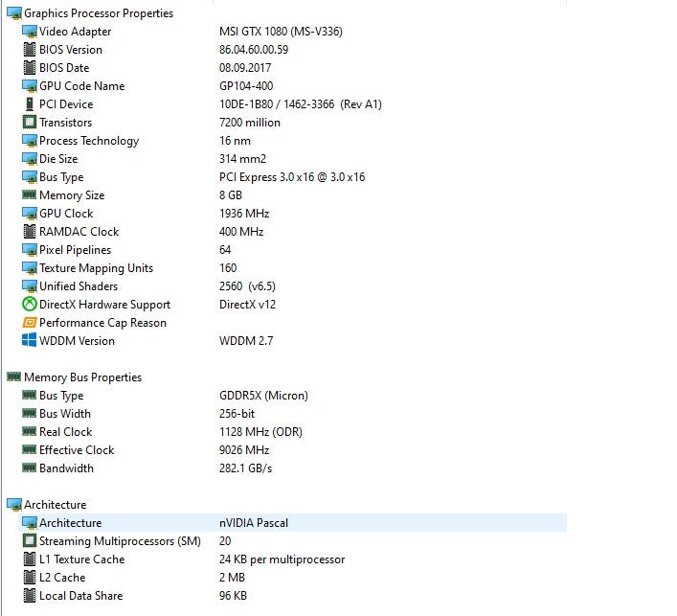This screenshot has height=616, width=677.
Task: Click the PCI Device value 10DE-1B80 / 1462-3366
Action: (x=277, y=104)
